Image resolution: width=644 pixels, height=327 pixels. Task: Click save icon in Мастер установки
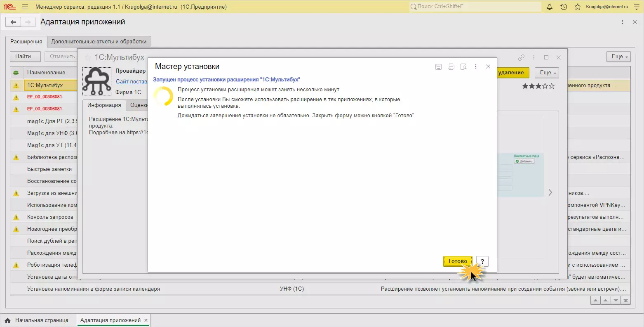coord(439,67)
